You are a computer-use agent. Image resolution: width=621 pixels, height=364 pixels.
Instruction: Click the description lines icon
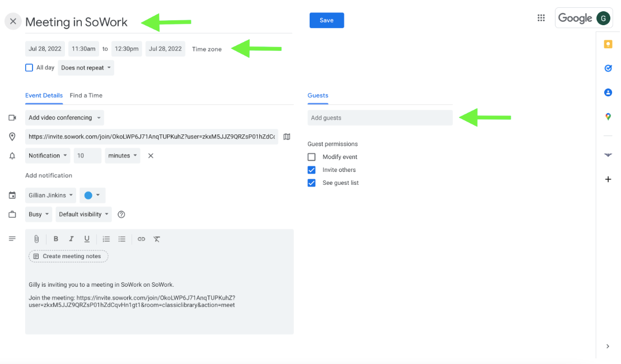pyautogui.click(x=12, y=239)
